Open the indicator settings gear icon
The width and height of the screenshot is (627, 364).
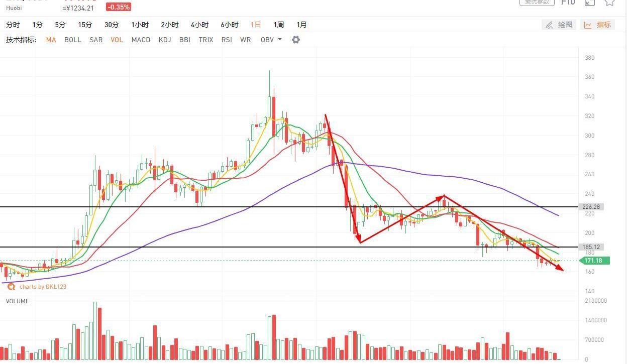tap(296, 40)
